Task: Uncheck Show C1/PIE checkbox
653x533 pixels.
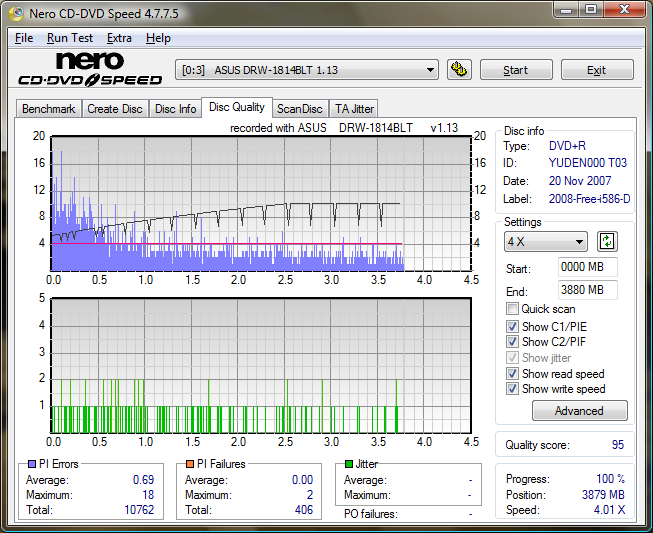Action: [x=513, y=326]
